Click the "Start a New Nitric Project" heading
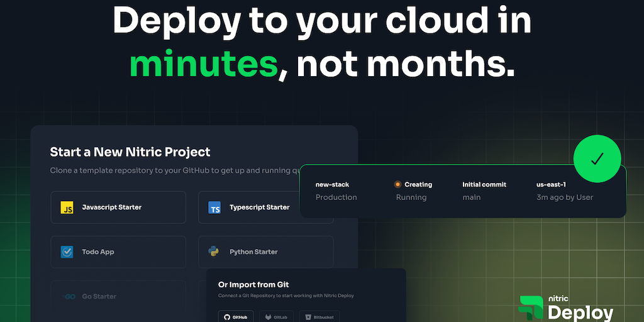The image size is (644, 322). pyautogui.click(x=130, y=152)
